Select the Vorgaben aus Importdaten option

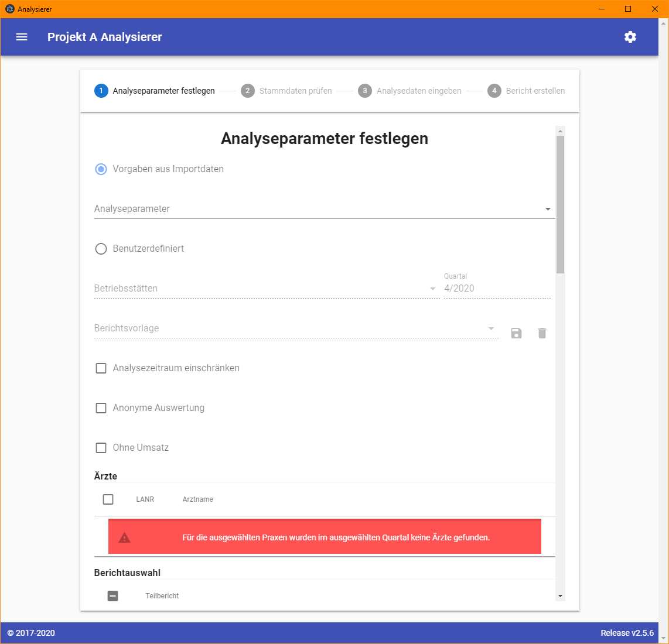tap(101, 169)
